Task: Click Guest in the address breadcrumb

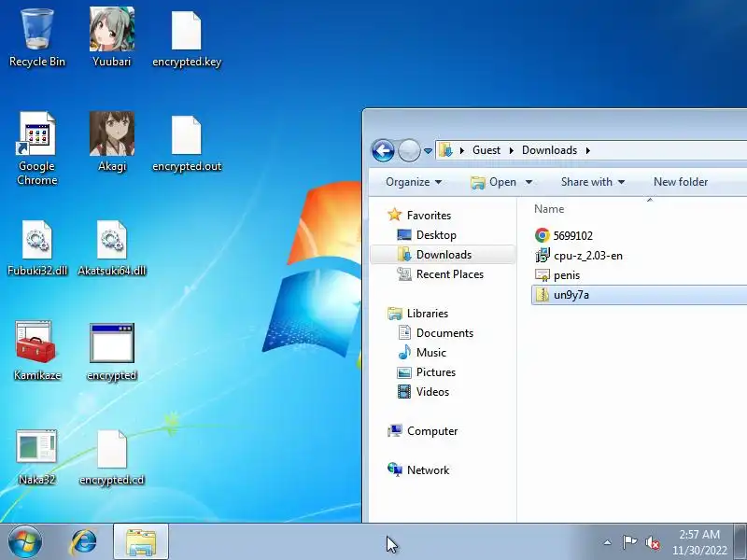Action: tap(486, 150)
